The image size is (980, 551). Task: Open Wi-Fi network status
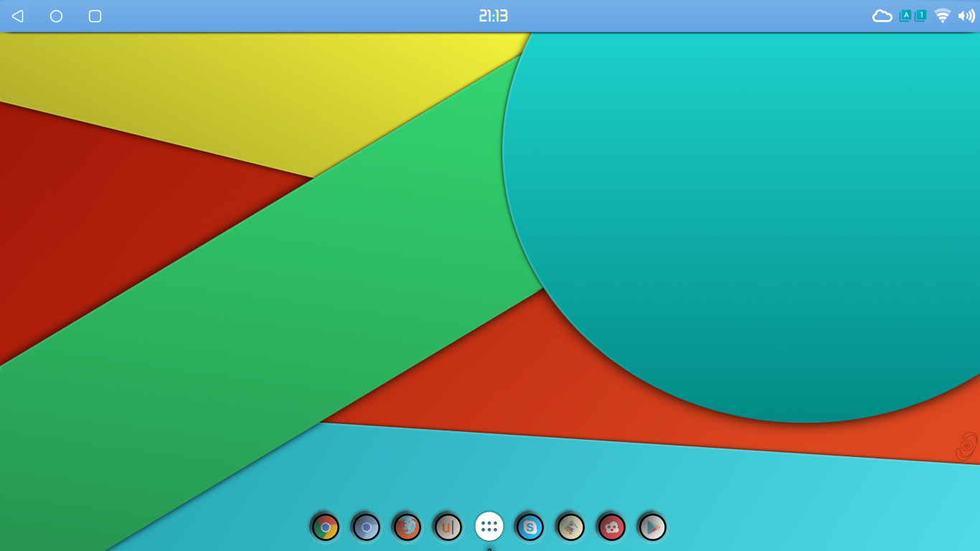click(x=942, y=16)
